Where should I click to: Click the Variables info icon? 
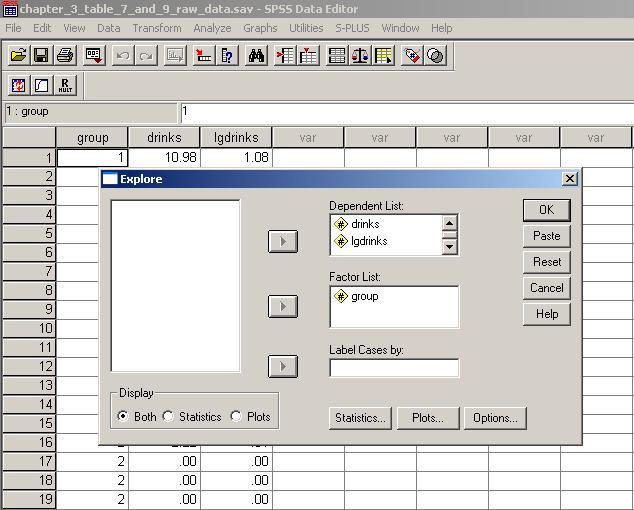(227, 55)
